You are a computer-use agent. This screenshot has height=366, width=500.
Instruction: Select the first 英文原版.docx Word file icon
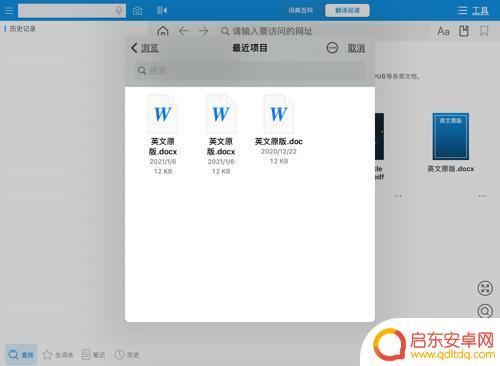coord(163,114)
